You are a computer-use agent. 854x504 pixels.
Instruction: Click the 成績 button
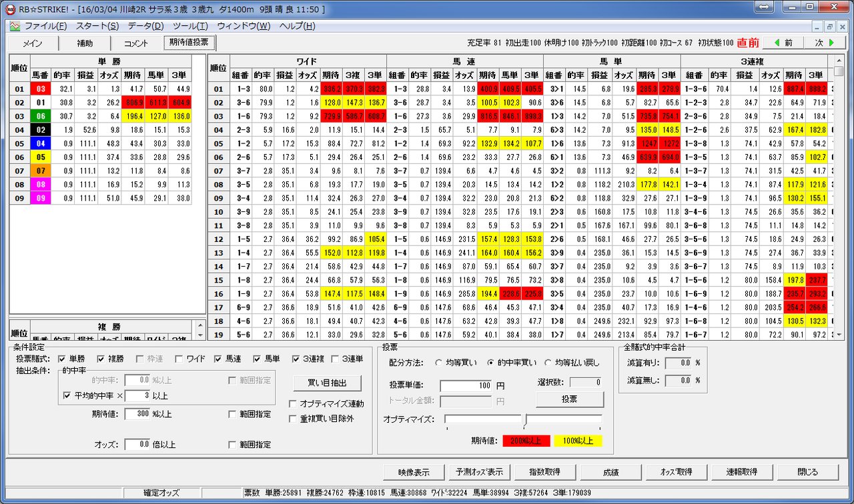click(610, 472)
